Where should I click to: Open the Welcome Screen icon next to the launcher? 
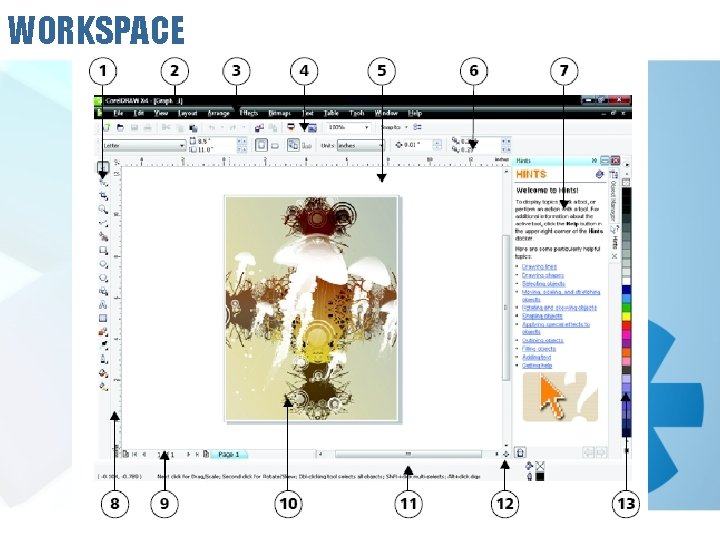(312, 128)
